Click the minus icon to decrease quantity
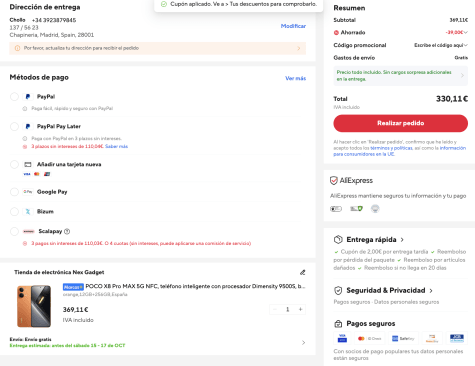Image resolution: width=475 pixels, height=366 pixels. [275, 309]
